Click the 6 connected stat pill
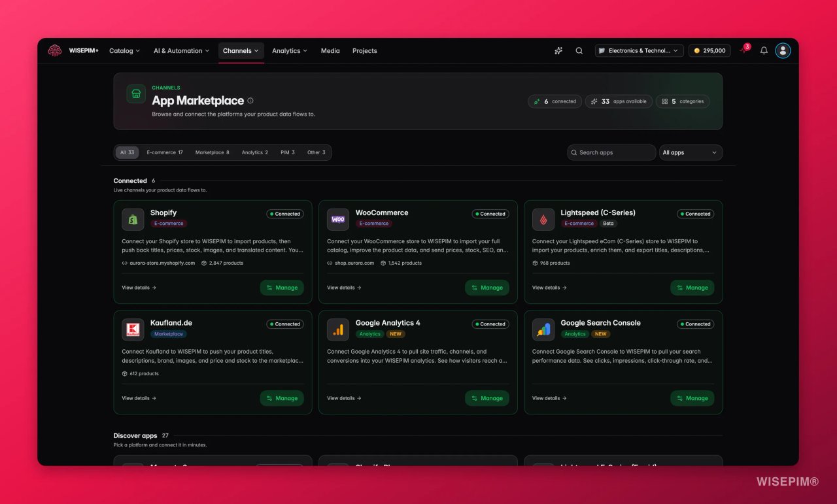837x504 pixels. point(555,101)
